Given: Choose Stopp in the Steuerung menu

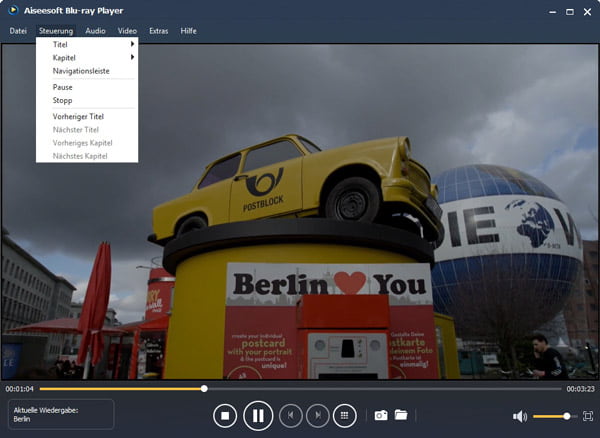Looking at the screenshot, I should [x=63, y=101].
